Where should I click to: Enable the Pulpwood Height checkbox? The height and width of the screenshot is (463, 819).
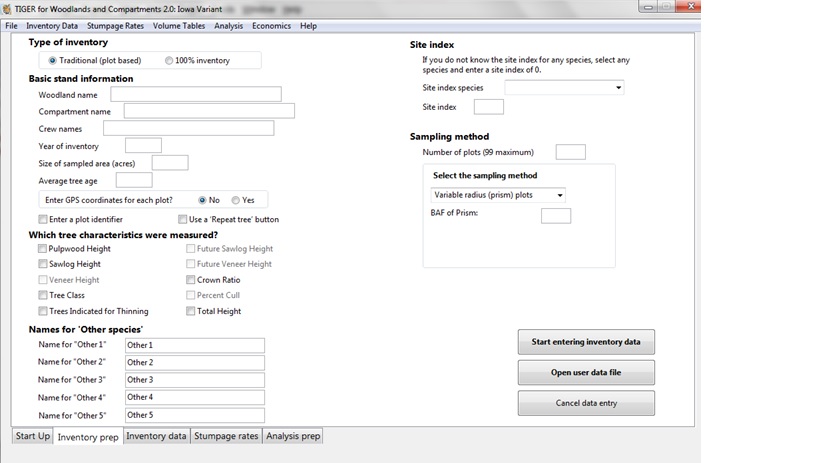(x=43, y=249)
